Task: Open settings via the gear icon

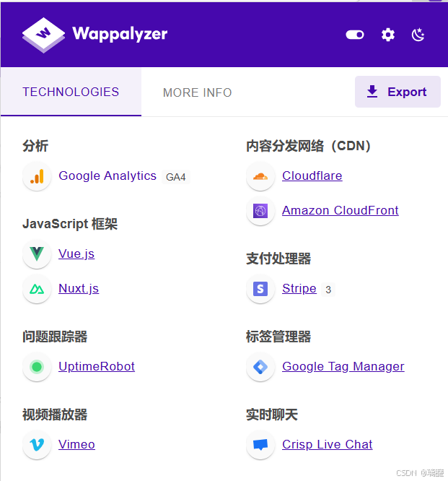Action: (x=388, y=35)
